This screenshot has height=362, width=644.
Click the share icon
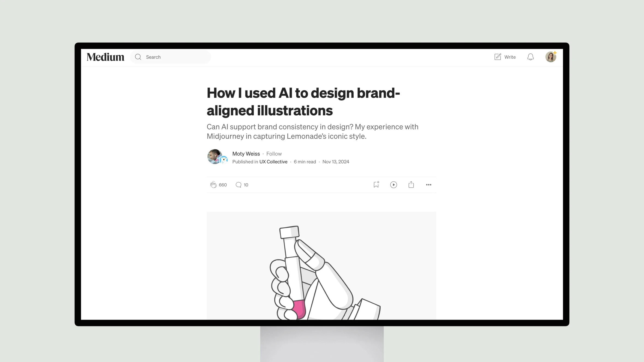click(411, 184)
